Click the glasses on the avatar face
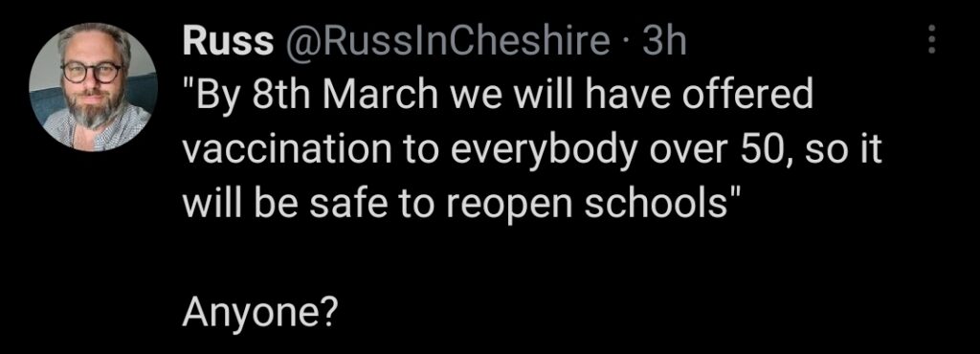 click(92, 72)
